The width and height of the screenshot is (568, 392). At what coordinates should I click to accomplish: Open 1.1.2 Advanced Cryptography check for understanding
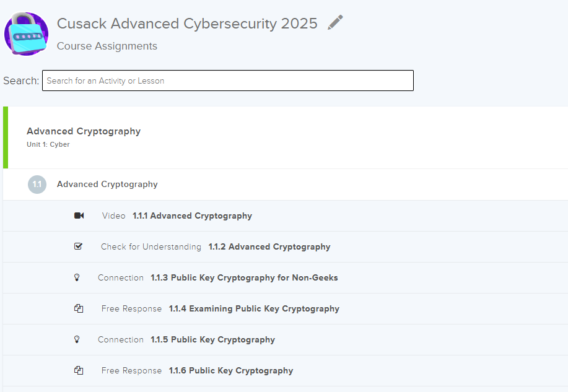point(269,247)
